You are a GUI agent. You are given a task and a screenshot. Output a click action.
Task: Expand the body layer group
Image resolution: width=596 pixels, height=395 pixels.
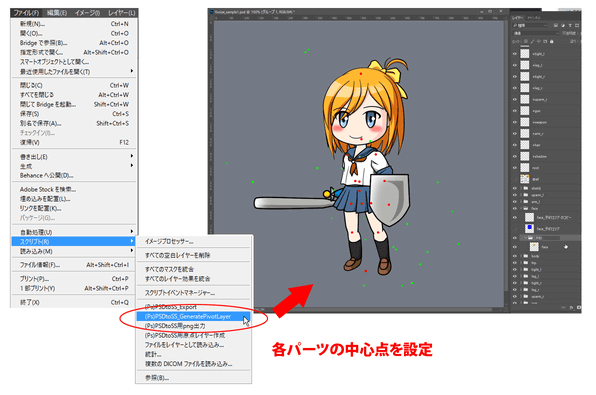[x=521, y=256]
